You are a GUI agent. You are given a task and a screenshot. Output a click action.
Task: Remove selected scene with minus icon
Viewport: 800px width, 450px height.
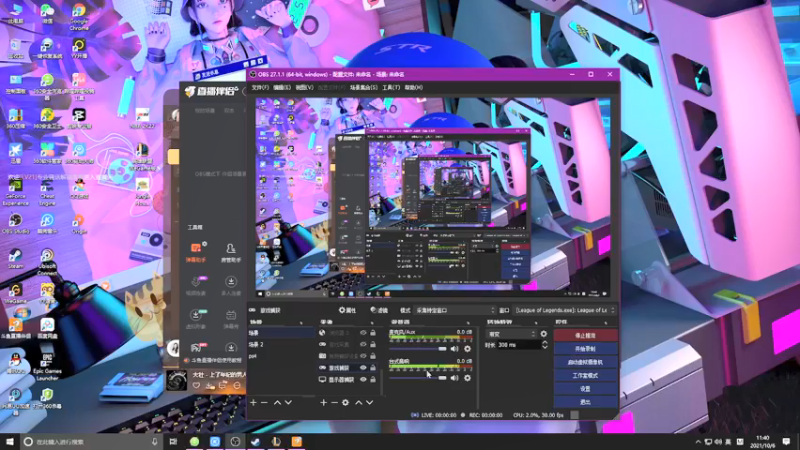point(264,403)
